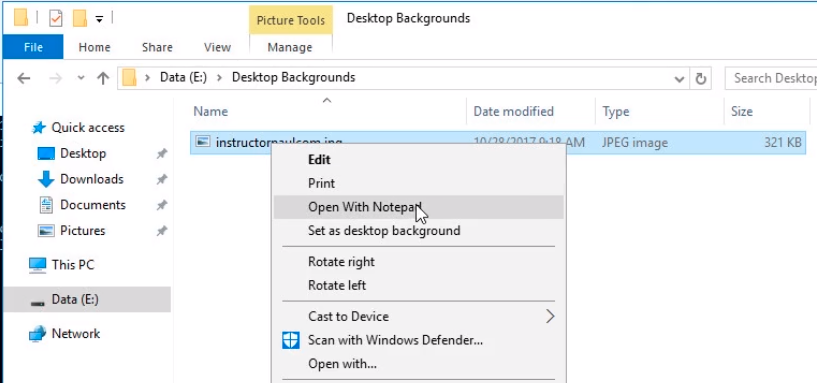Choose Print from the context menu
Screen dimensions: 817x383
[418, 183]
